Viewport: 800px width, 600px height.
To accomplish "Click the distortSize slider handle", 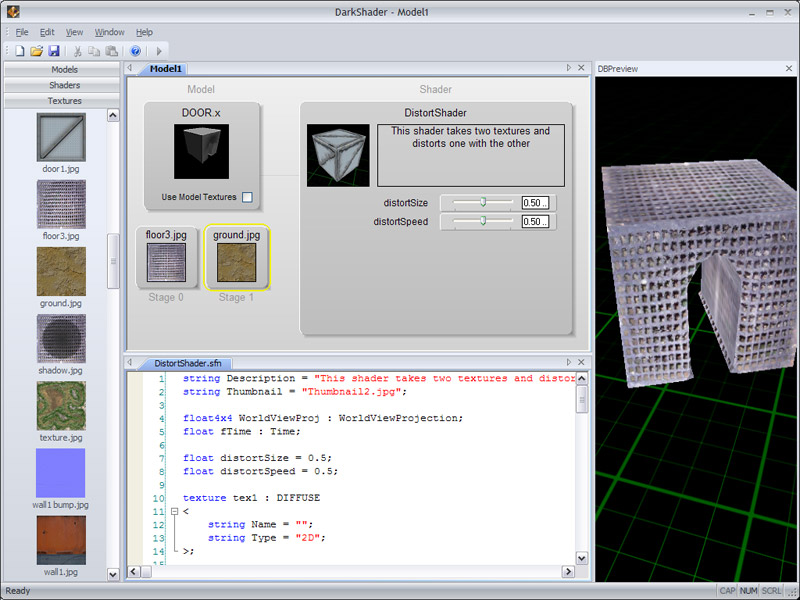I will (x=483, y=202).
